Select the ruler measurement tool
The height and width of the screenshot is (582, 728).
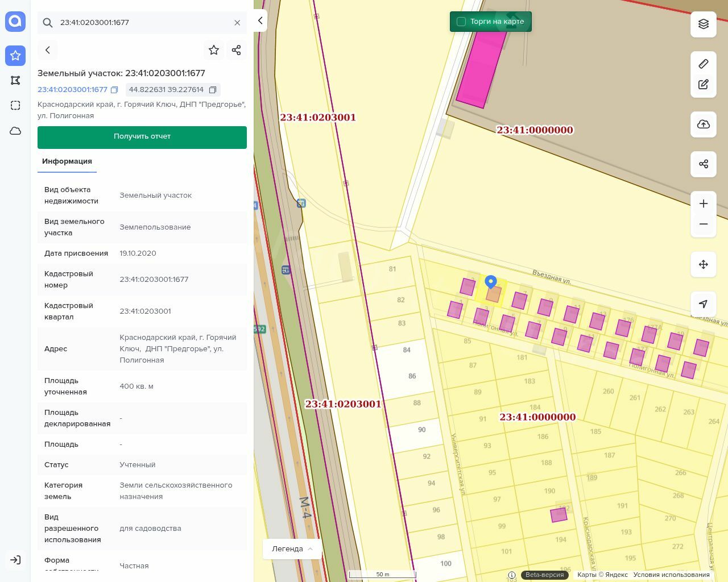point(704,64)
